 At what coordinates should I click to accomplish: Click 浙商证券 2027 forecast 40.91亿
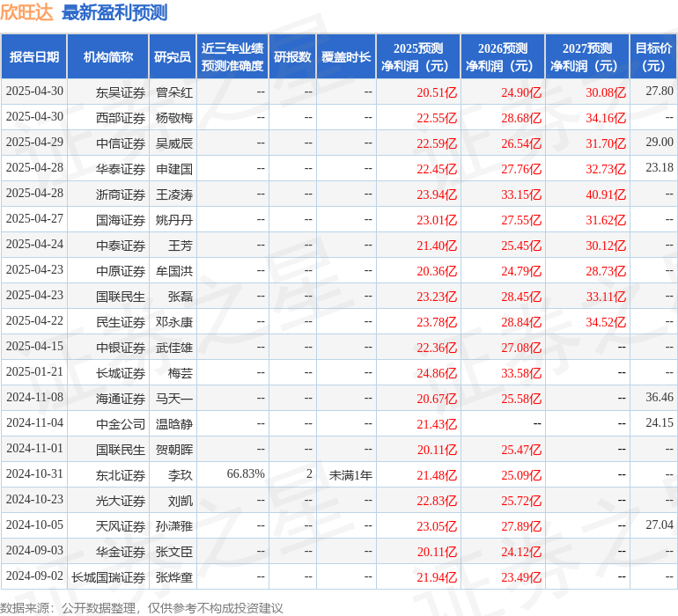(x=606, y=194)
